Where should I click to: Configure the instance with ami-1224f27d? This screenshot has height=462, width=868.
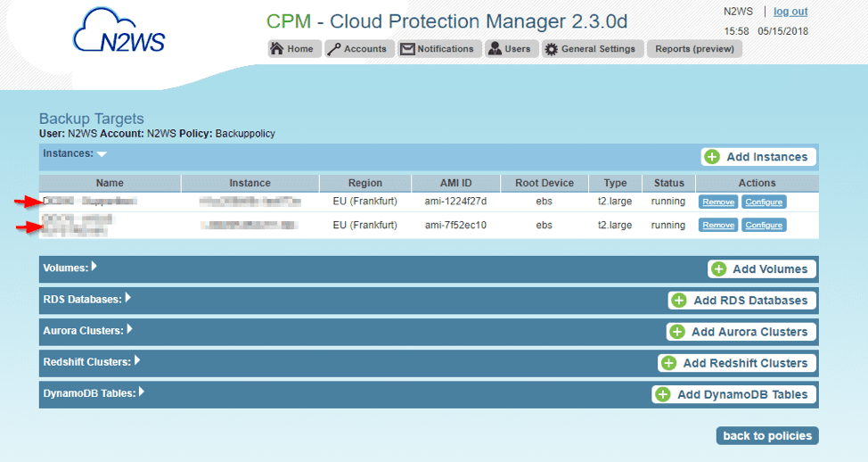click(x=764, y=202)
